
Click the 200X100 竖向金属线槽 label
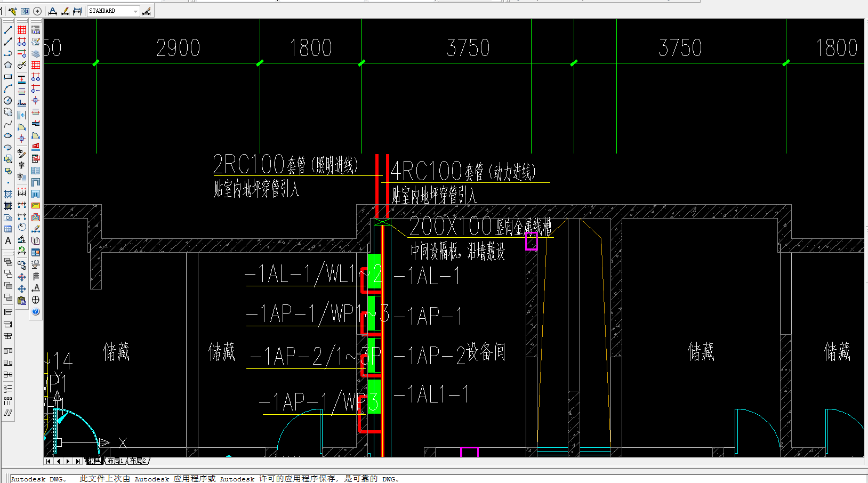pyautogui.click(x=480, y=226)
